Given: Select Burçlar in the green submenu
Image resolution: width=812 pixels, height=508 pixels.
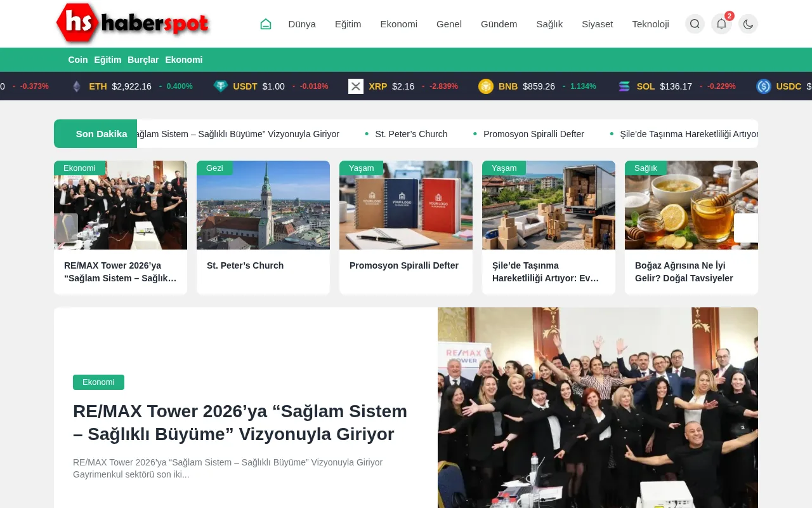Looking at the screenshot, I should point(143,60).
